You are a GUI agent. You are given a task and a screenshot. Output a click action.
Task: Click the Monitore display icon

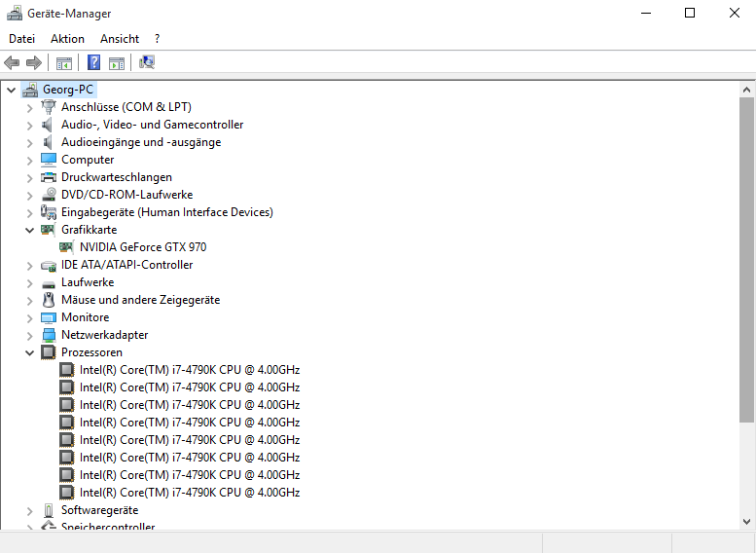(49, 317)
